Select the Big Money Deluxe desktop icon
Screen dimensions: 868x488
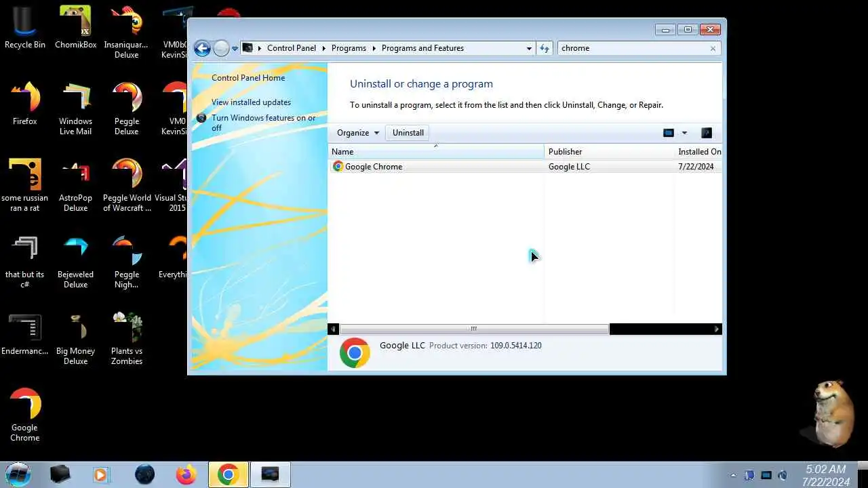pos(75,339)
